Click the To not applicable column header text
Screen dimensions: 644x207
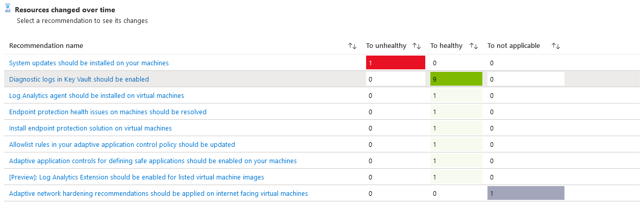(513, 46)
